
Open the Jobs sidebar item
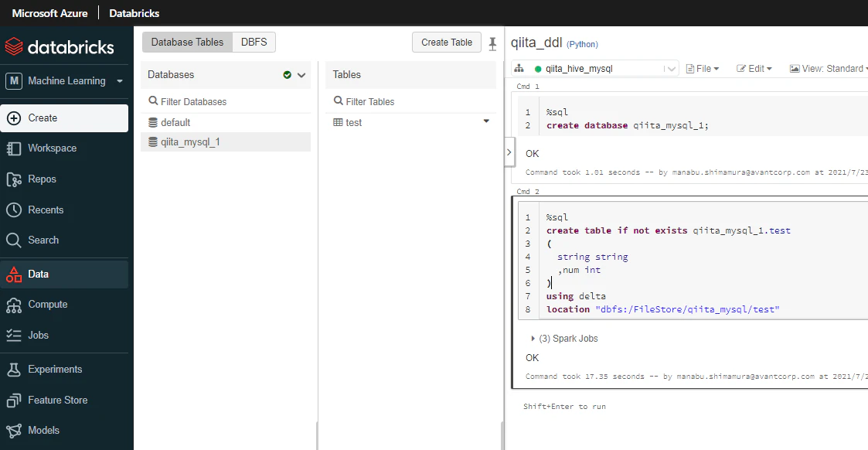click(64, 336)
